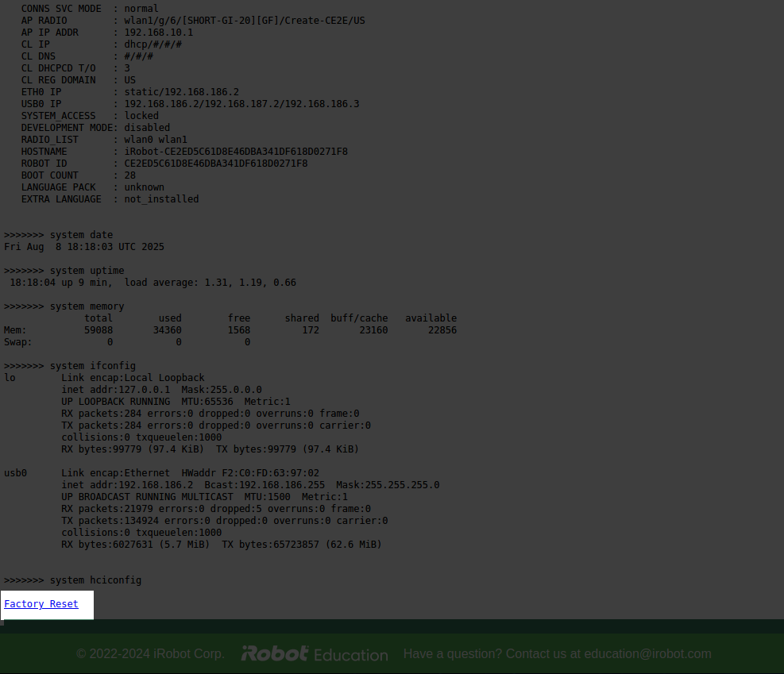Select the '>>>>>>> system memory' heading
Screen dimensions: 784x674
pyautogui.click(x=64, y=306)
